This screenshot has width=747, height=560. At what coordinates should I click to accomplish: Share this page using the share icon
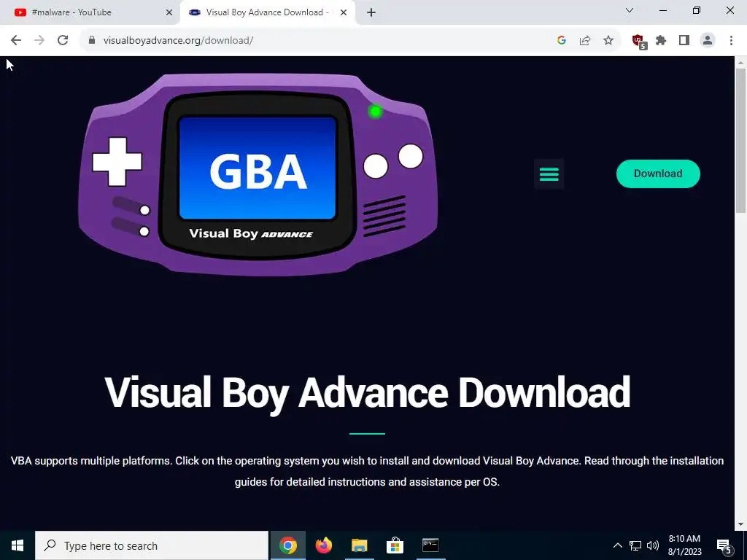pos(585,41)
